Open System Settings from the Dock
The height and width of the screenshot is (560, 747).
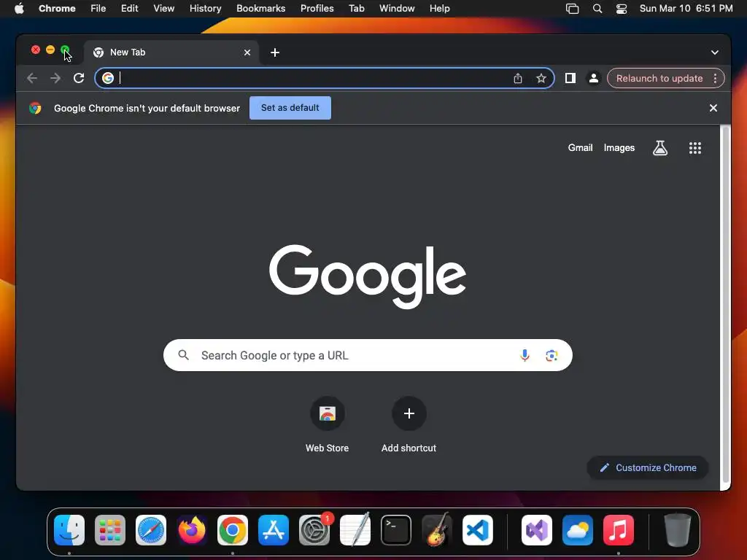click(x=314, y=530)
